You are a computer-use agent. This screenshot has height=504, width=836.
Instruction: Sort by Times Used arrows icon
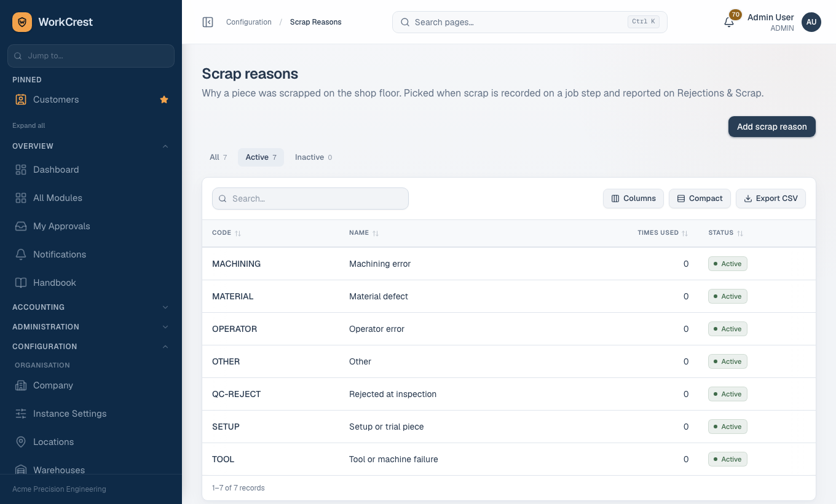pos(685,234)
